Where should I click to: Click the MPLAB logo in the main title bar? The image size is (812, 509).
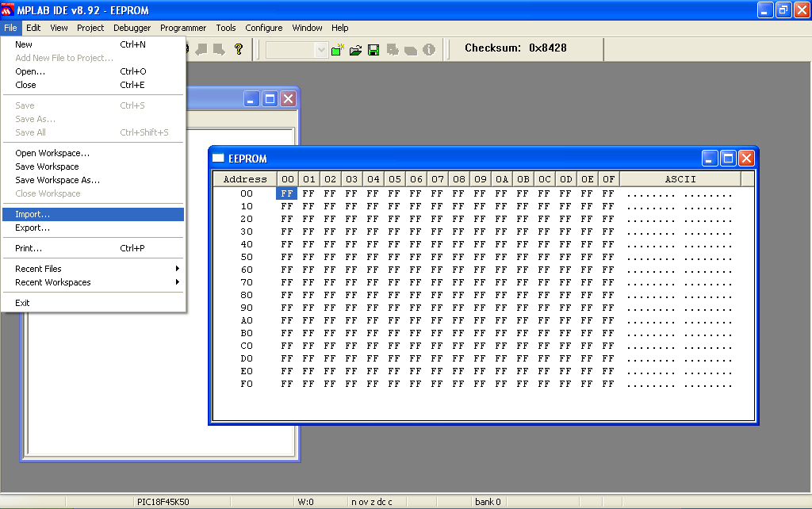[x=8, y=10]
